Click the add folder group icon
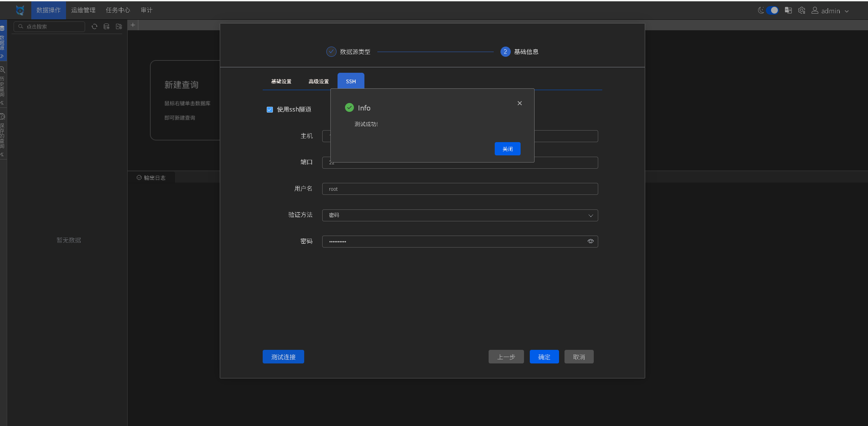This screenshot has height=426, width=868. pyautogui.click(x=119, y=27)
